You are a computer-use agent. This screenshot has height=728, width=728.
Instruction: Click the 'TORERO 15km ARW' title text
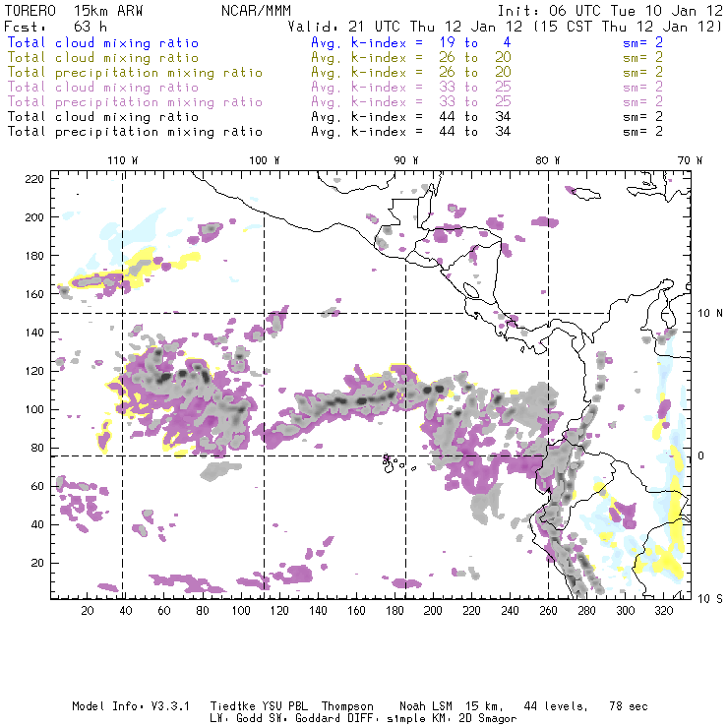click(x=74, y=11)
